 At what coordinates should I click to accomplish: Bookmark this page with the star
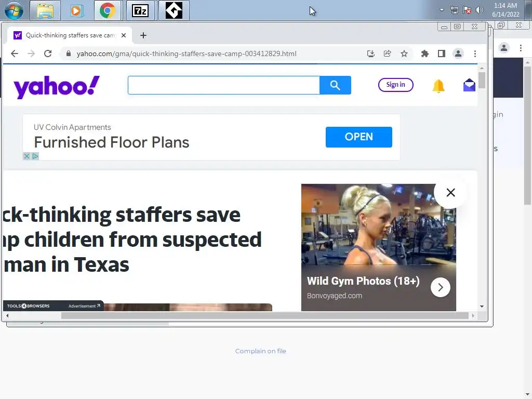(404, 54)
